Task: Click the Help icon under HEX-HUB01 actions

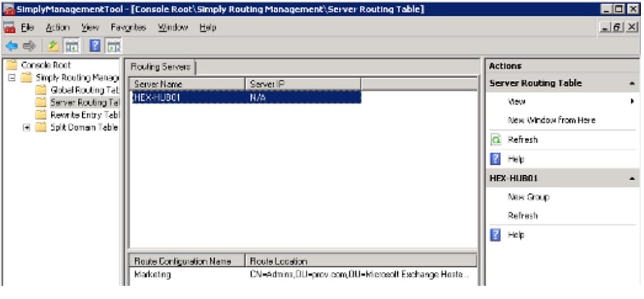Action: (x=495, y=235)
